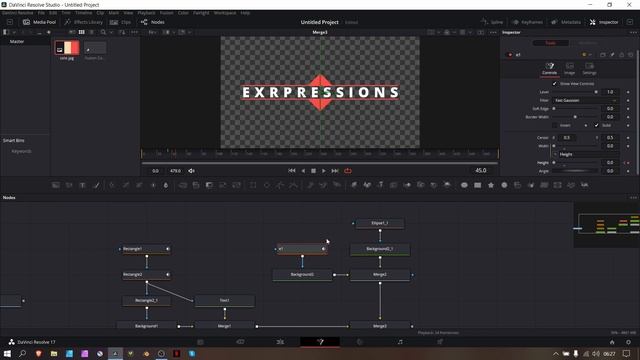Select the Merge2 node

(x=380, y=275)
